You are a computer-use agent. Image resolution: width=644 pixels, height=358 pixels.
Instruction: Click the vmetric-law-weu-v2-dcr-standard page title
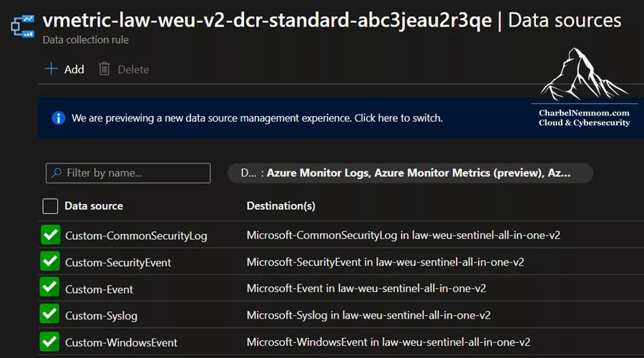[267, 21]
